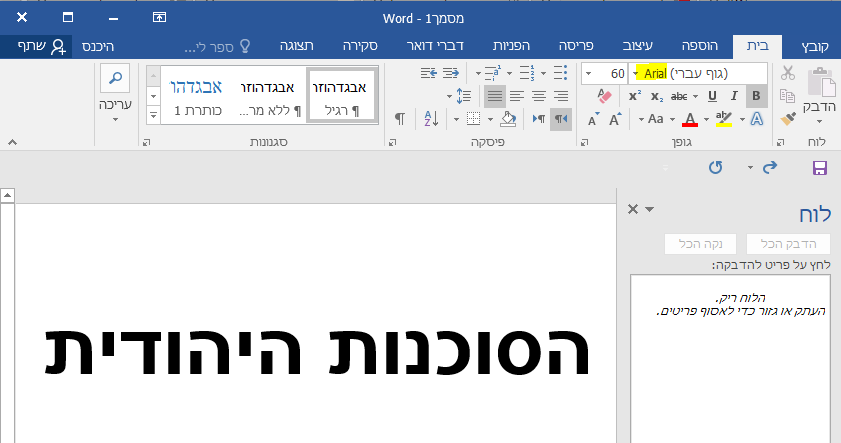This screenshot has width=841, height=443.
Task: Open the Font dialog launcher (גופן)
Action: tap(585, 142)
